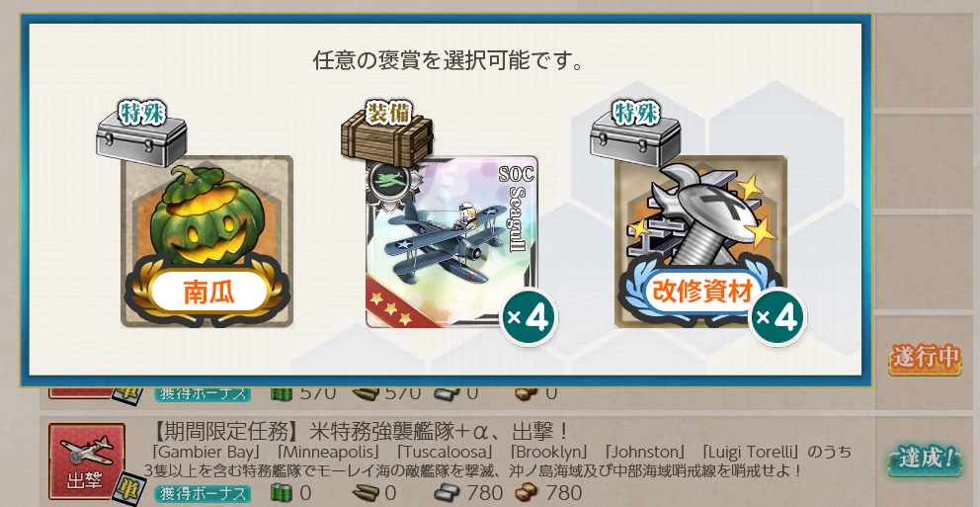The image size is (980, 507).
Task: Click the steel resource icon showing 780
Action: (449, 492)
